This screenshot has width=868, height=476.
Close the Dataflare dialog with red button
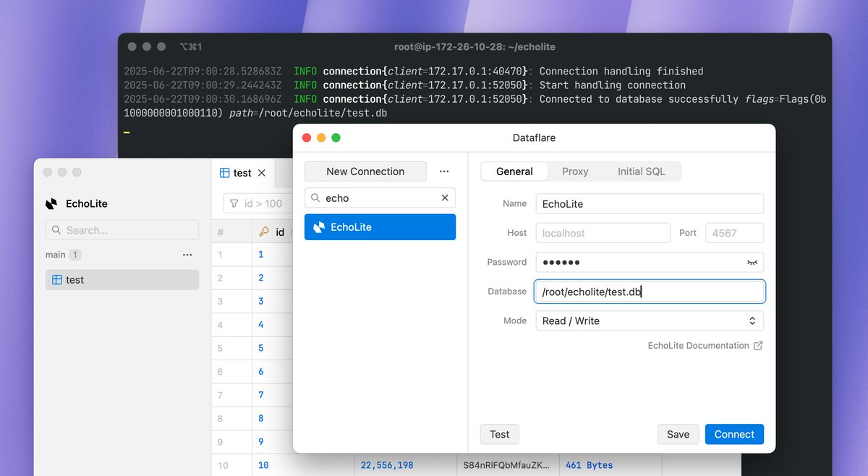pos(307,137)
